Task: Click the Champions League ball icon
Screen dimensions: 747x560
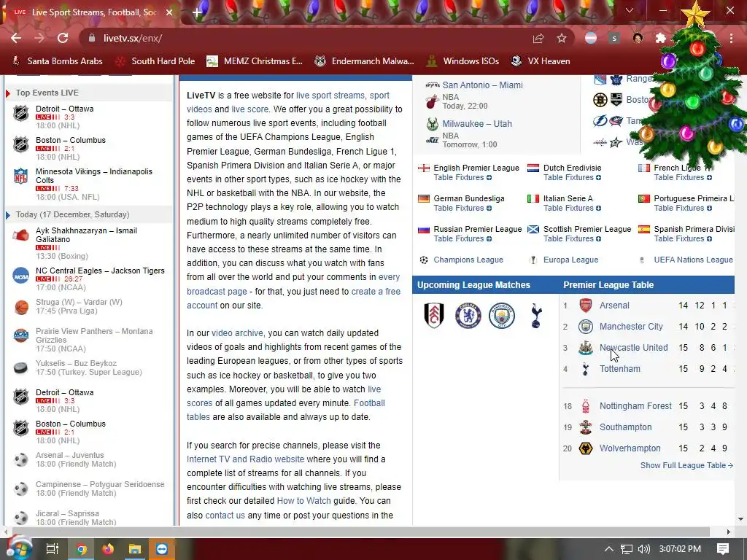Action: pyautogui.click(x=424, y=260)
